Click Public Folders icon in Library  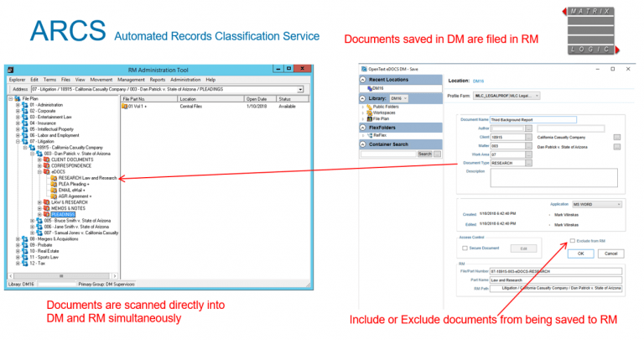369,107
